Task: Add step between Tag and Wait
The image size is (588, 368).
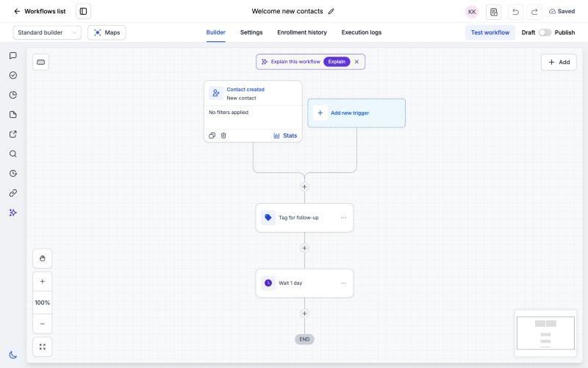Action: coord(304,248)
